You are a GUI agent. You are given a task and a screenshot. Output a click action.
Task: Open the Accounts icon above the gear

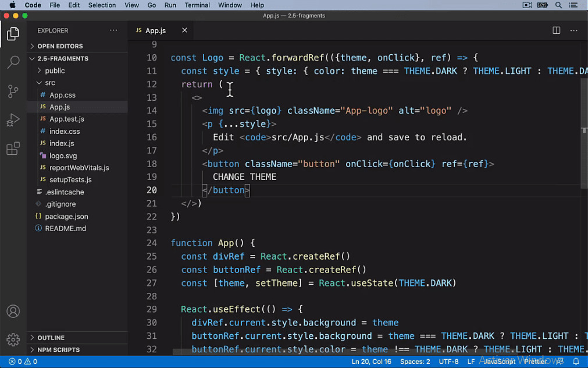13,312
